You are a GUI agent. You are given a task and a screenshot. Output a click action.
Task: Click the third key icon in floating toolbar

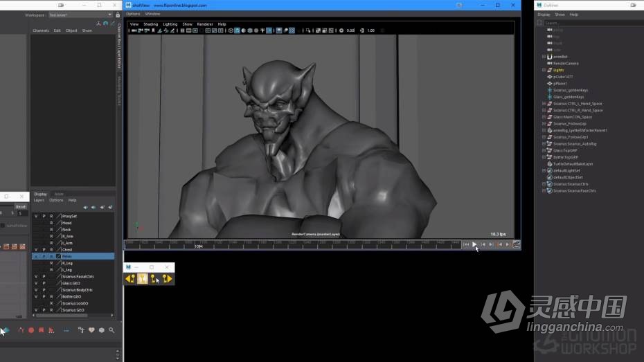pyautogui.click(x=154, y=279)
